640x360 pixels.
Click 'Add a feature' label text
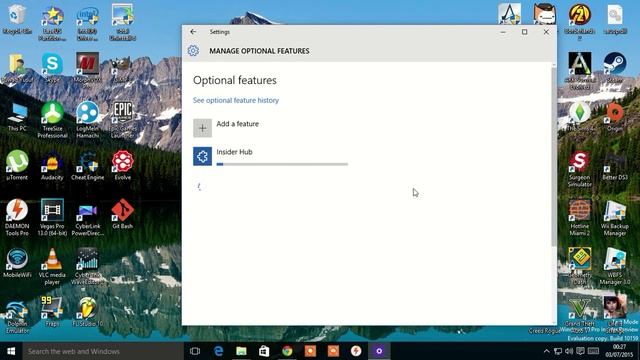click(238, 124)
